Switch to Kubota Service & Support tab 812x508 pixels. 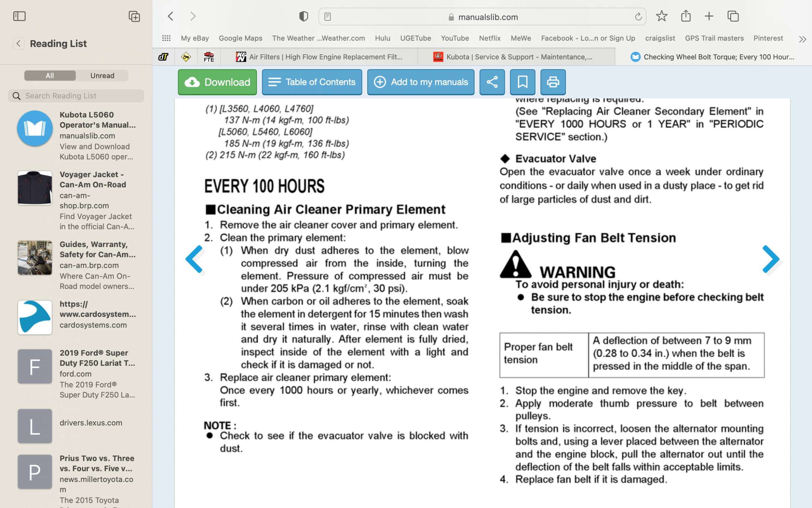[x=517, y=57]
